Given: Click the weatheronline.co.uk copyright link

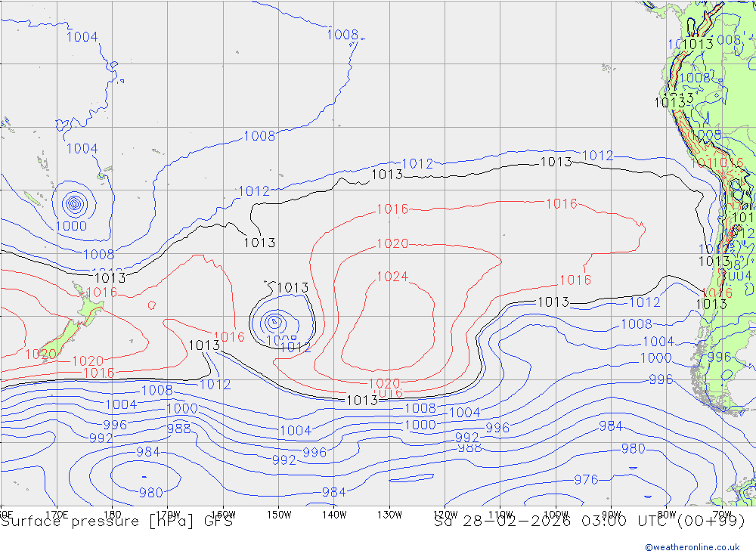Looking at the screenshot, I should (x=692, y=547).
